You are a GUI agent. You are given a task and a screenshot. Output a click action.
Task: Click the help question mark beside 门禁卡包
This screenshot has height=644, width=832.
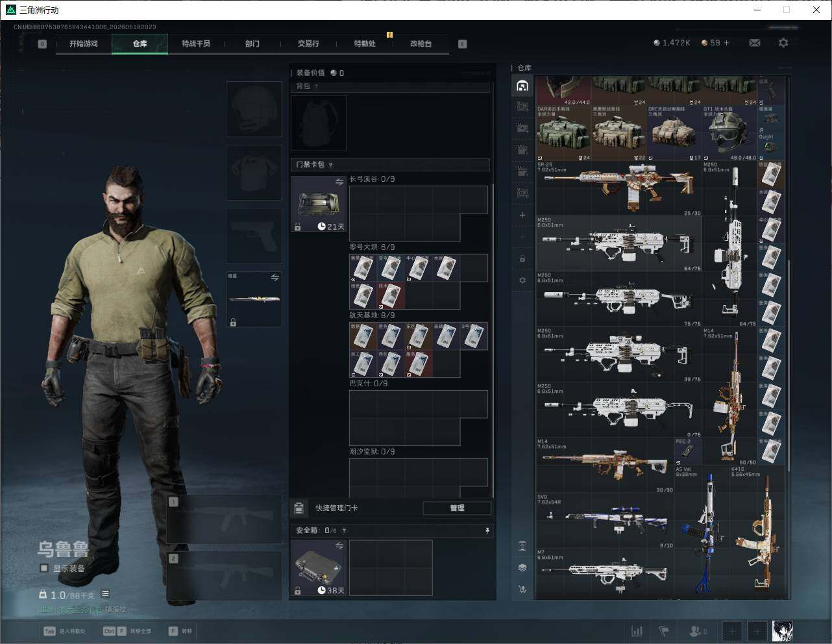330,165
